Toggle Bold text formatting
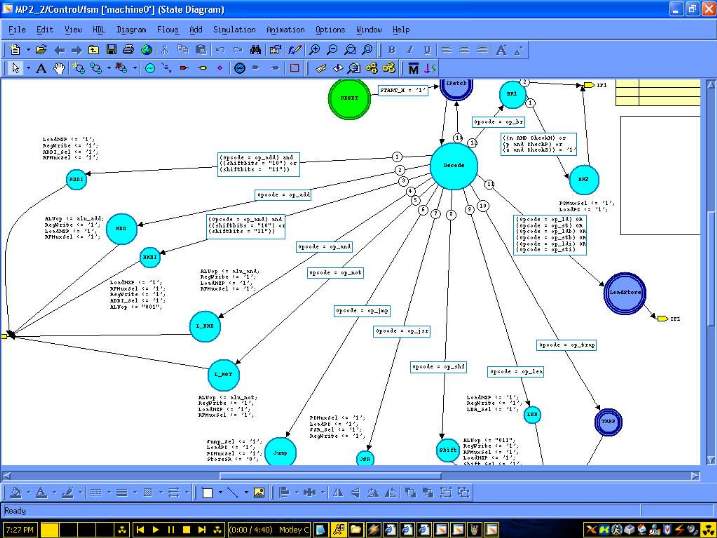Image resolution: width=717 pixels, height=538 pixels. coord(391,49)
